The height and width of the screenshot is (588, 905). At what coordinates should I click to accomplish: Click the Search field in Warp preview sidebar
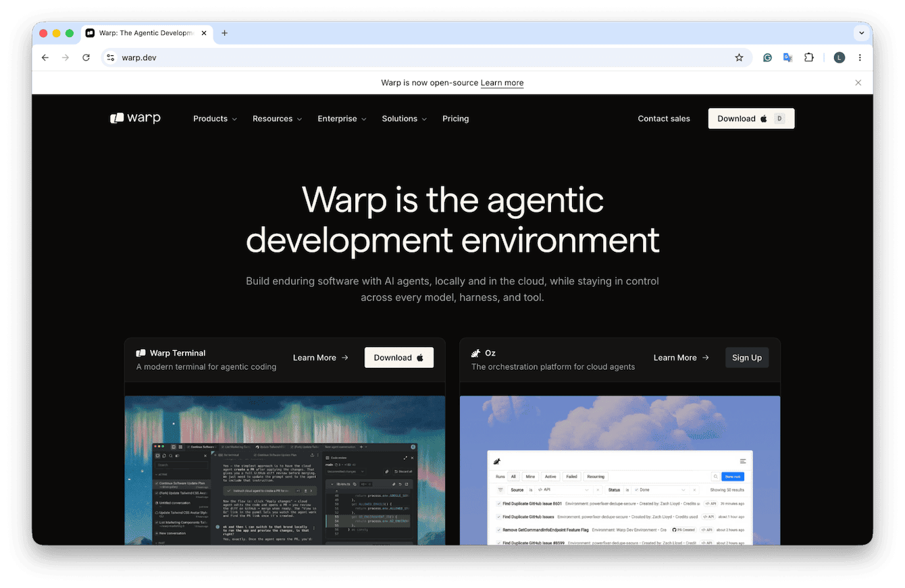coord(182,465)
